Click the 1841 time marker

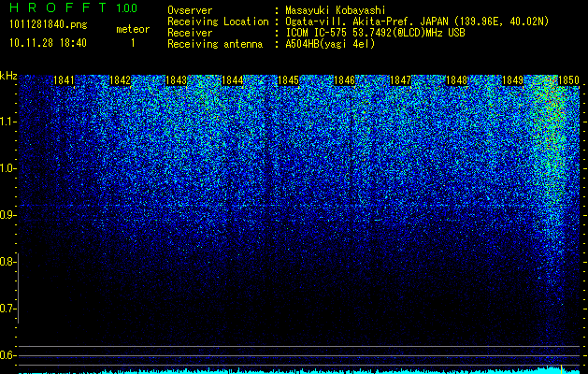tap(64, 80)
